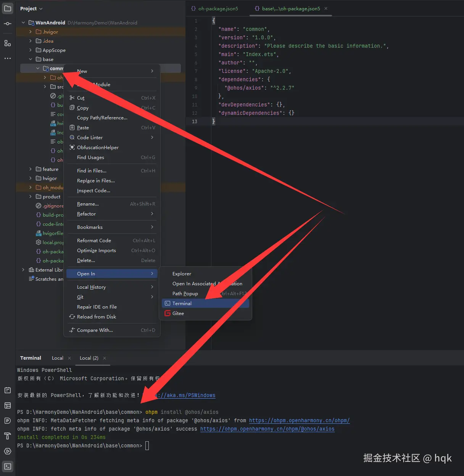This screenshot has height=476, width=464.
Task: Select the AppScope folder row
Action: (x=100, y=50)
